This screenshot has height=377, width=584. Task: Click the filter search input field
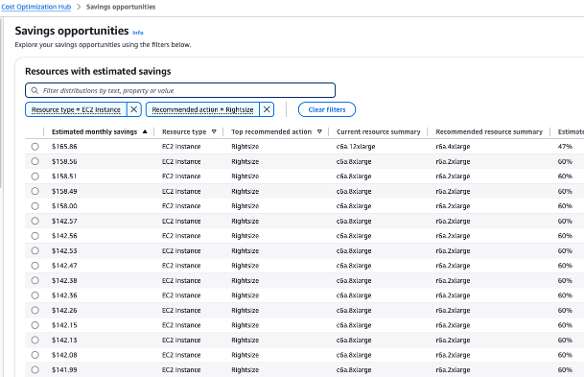click(180, 91)
